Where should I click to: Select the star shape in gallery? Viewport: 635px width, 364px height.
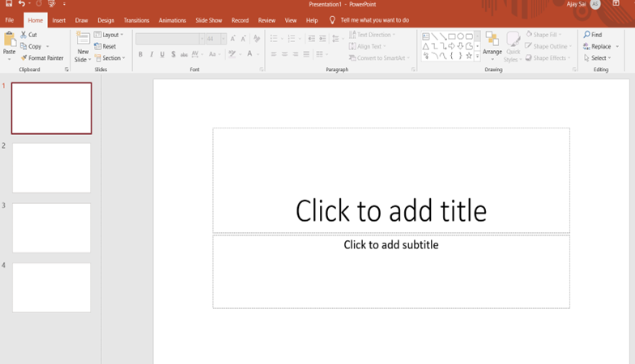469,56
